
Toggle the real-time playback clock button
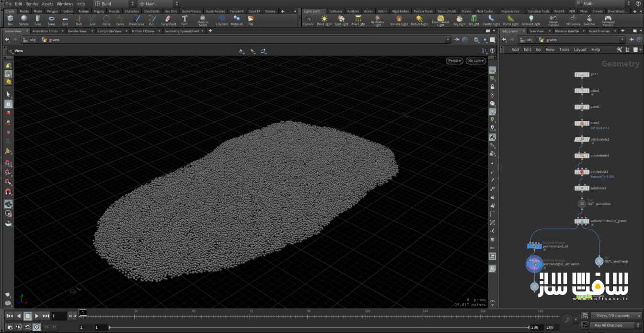pyautogui.click(x=37, y=327)
